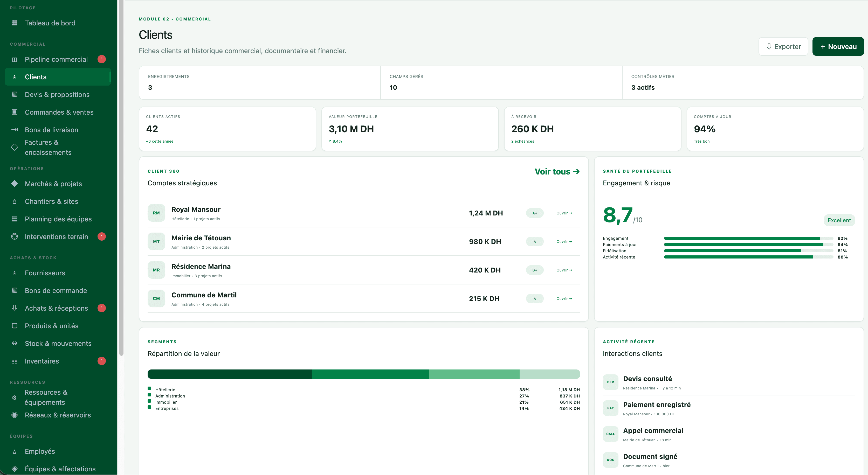
Task: Open Bons de livraison page
Action: point(58,130)
